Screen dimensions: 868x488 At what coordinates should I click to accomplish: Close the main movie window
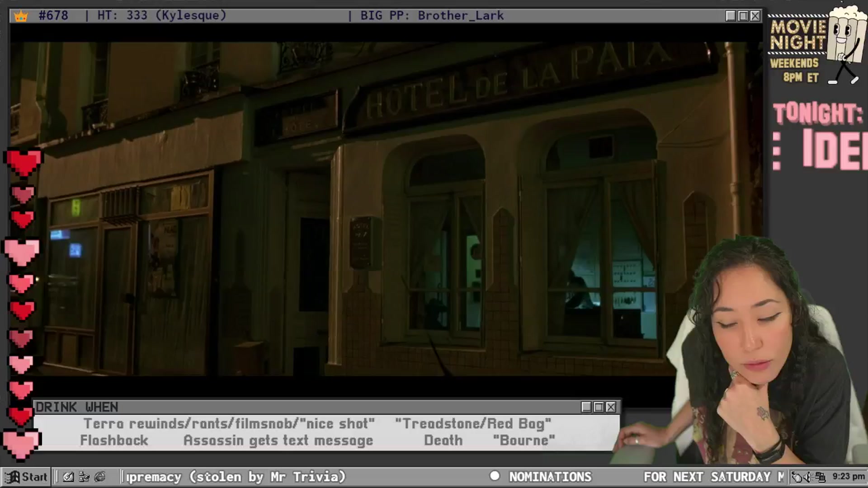(x=755, y=16)
